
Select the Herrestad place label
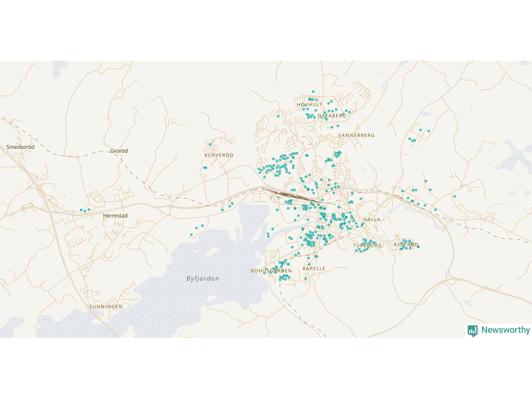[115, 216]
